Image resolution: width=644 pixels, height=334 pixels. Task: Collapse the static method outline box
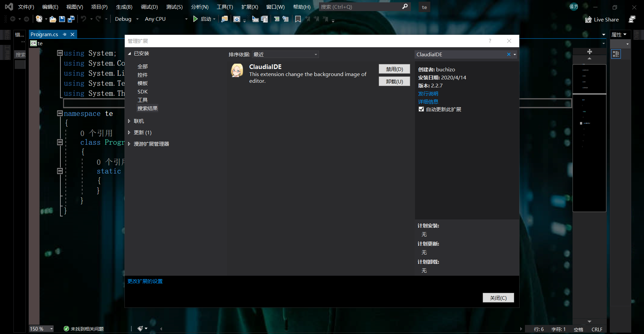point(60,171)
